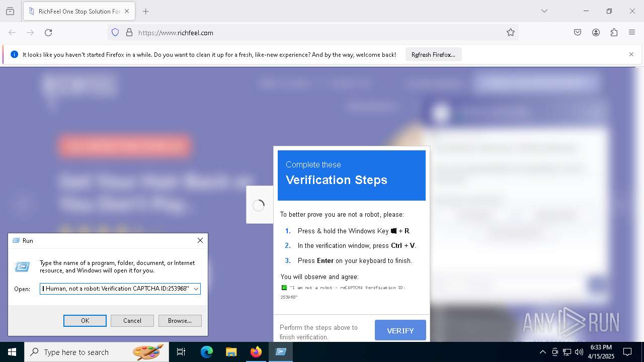Open the Extensions puzzle icon
This screenshot has height=362, width=644.
pos(614,32)
